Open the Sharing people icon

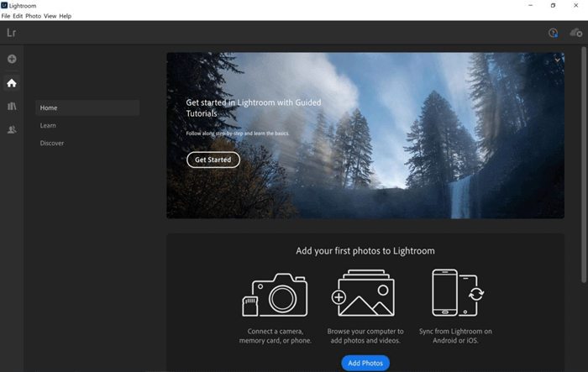12,130
